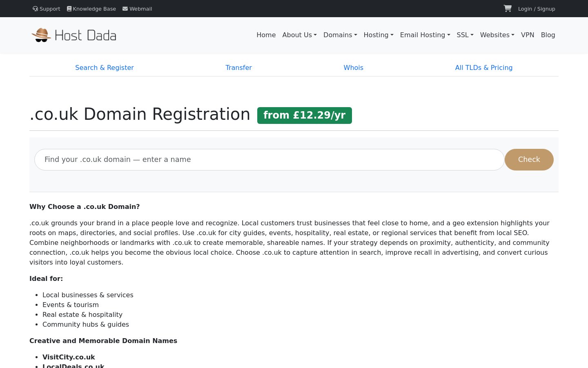
Task: Click the Webmail envelope icon
Action: (x=125, y=9)
